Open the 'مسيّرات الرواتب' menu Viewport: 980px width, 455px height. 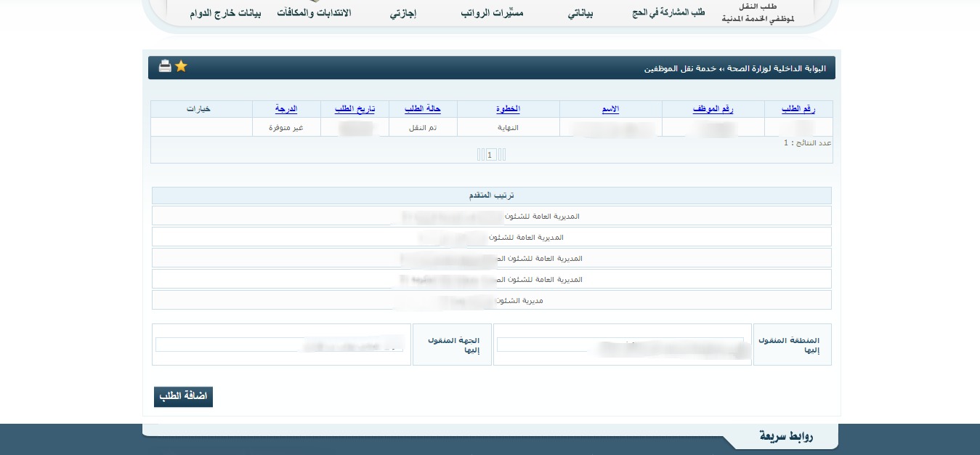[492, 14]
